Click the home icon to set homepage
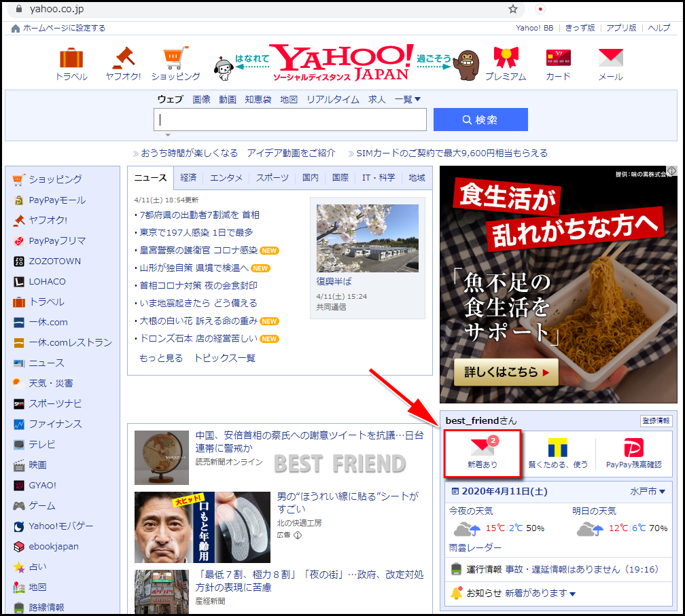 point(15,29)
